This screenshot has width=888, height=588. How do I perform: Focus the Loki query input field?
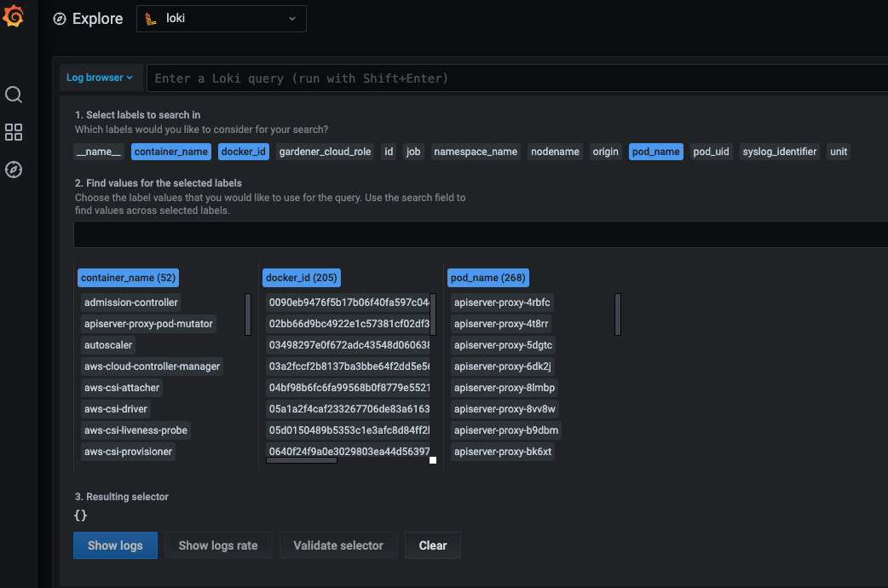tap(511, 78)
